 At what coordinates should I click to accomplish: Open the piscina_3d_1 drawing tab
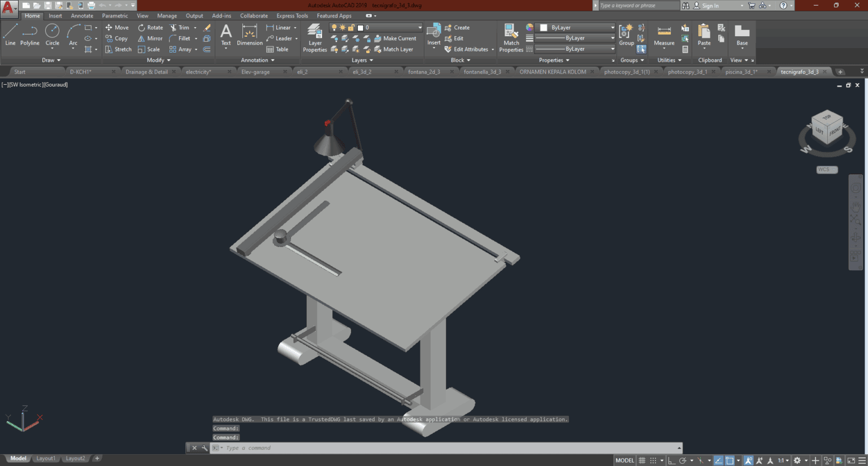(741, 72)
